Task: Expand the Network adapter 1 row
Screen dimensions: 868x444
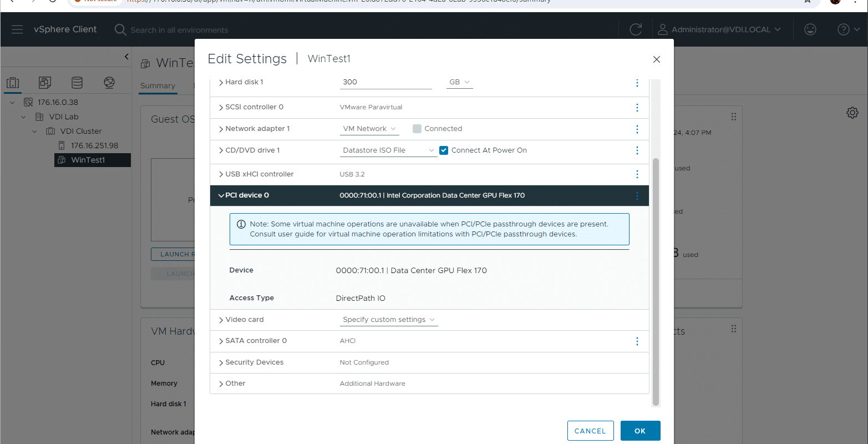Action: (x=221, y=129)
